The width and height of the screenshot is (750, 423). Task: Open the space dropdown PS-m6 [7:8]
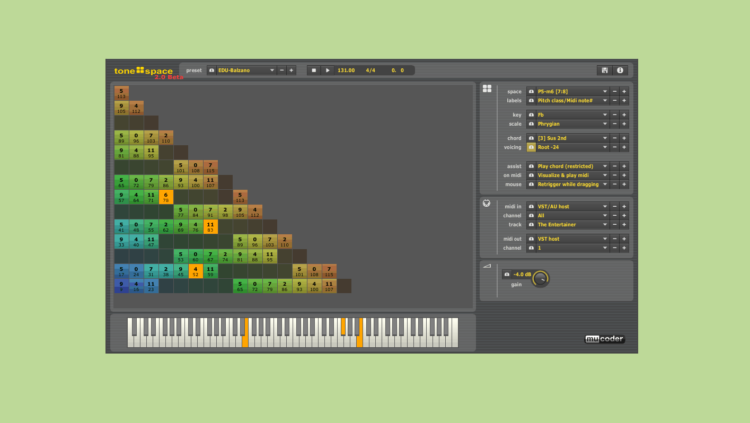[572, 91]
